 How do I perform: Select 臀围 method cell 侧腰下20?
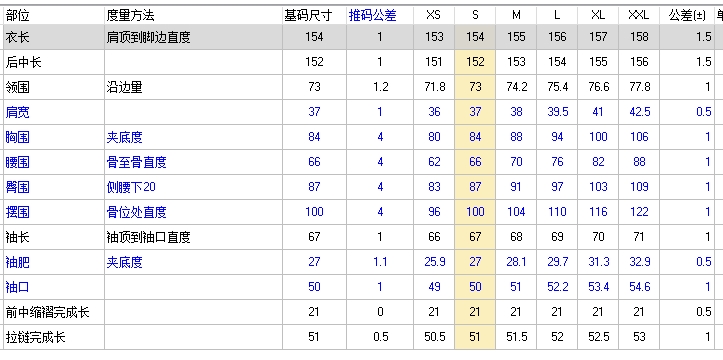tap(193, 187)
